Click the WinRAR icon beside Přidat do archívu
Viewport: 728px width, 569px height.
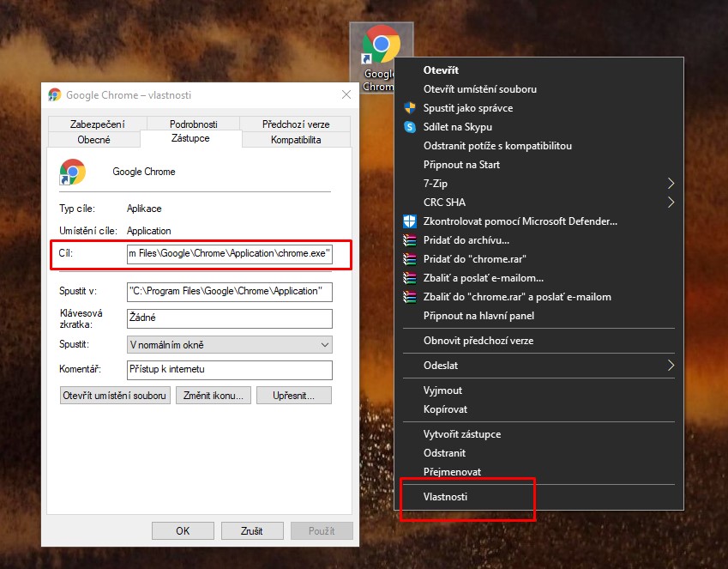(409, 240)
